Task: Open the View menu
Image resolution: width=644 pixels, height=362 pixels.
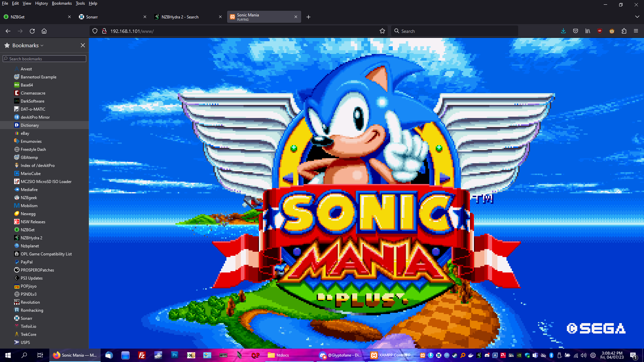Action: (27, 3)
